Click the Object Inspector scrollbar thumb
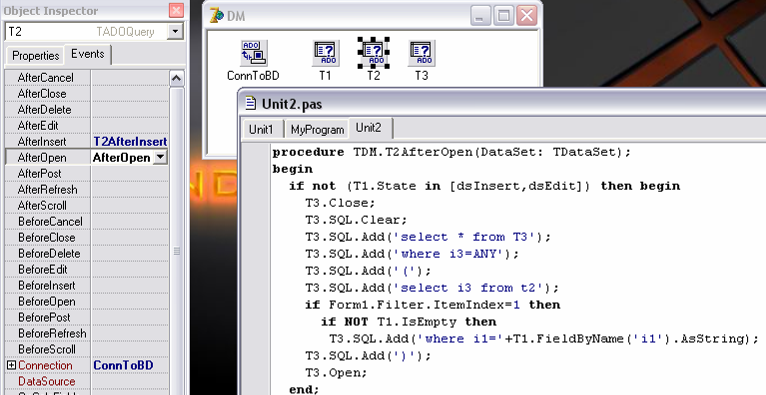 tap(176, 251)
